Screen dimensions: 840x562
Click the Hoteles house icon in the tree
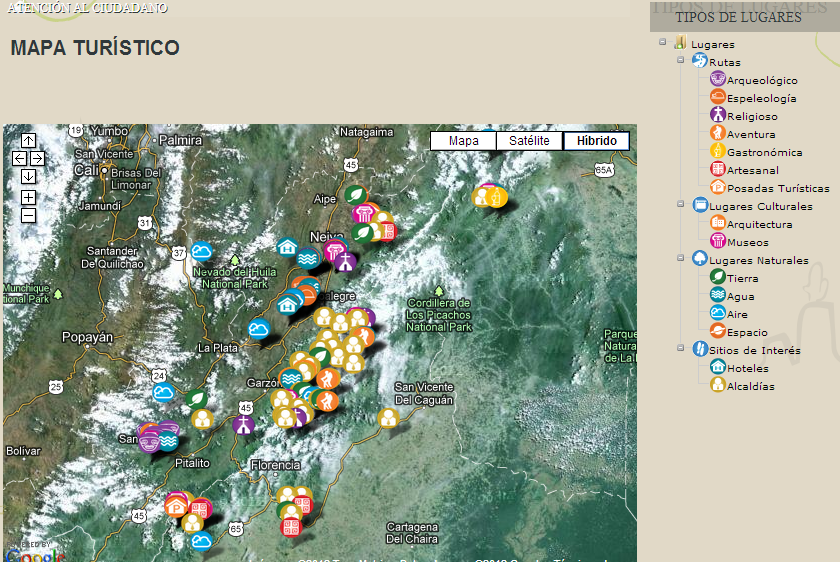(x=717, y=367)
